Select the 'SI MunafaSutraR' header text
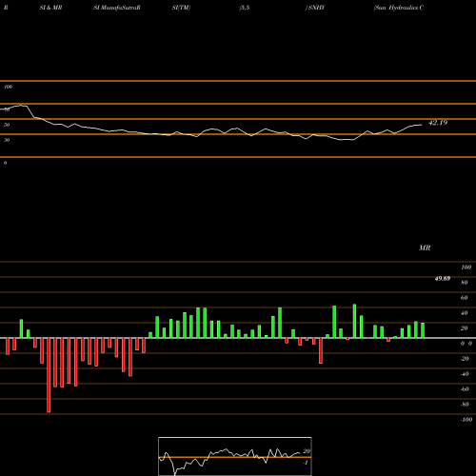Screen dimensions: 476x476 coord(117,8)
